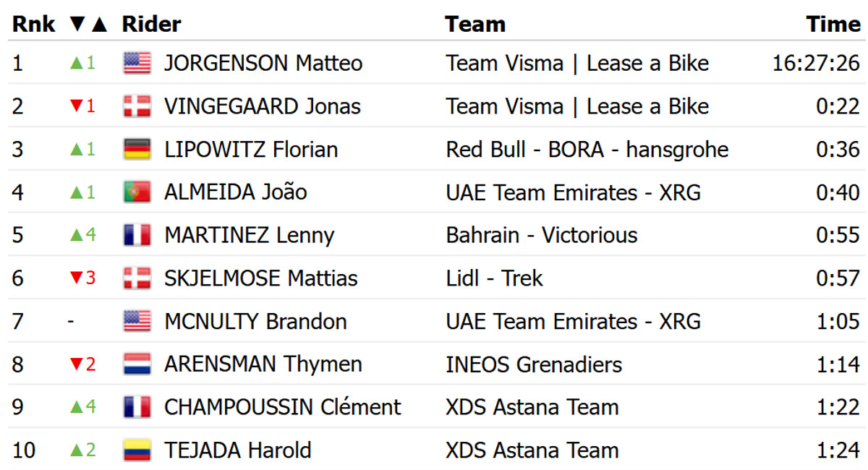The height and width of the screenshot is (470, 868).
Task: Click the Rider column header
Action: 151,25
